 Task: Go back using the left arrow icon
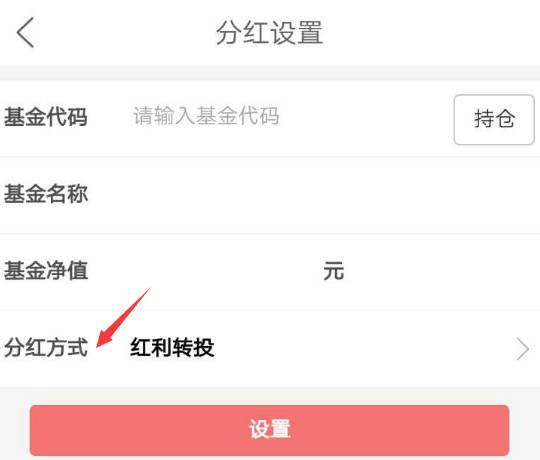click(x=25, y=32)
